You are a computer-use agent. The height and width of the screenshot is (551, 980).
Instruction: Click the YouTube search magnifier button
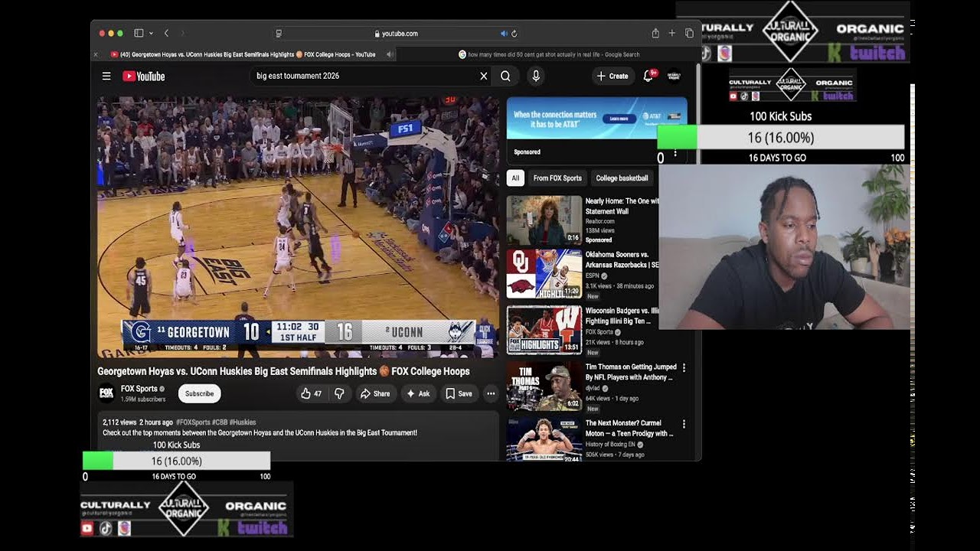click(x=505, y=76)
